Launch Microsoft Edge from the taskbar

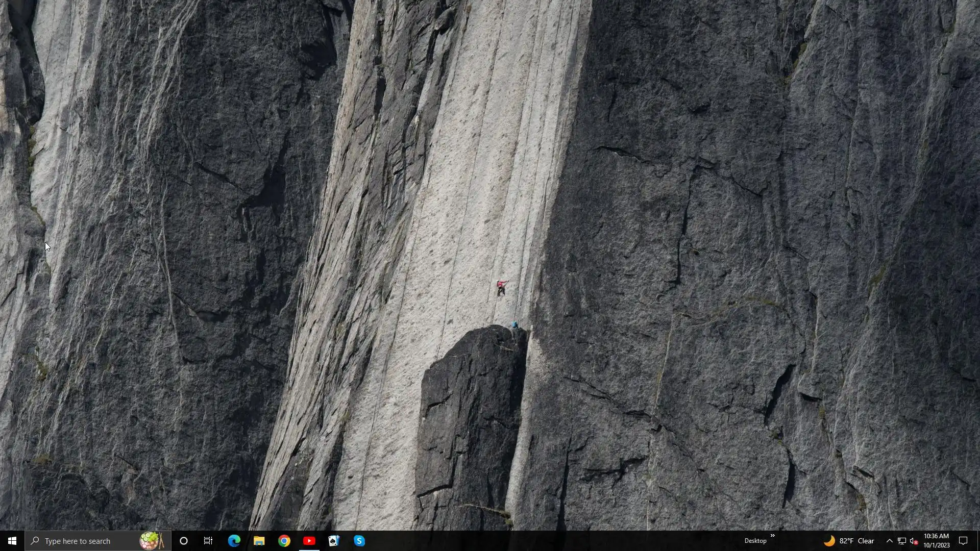point(234,541)
